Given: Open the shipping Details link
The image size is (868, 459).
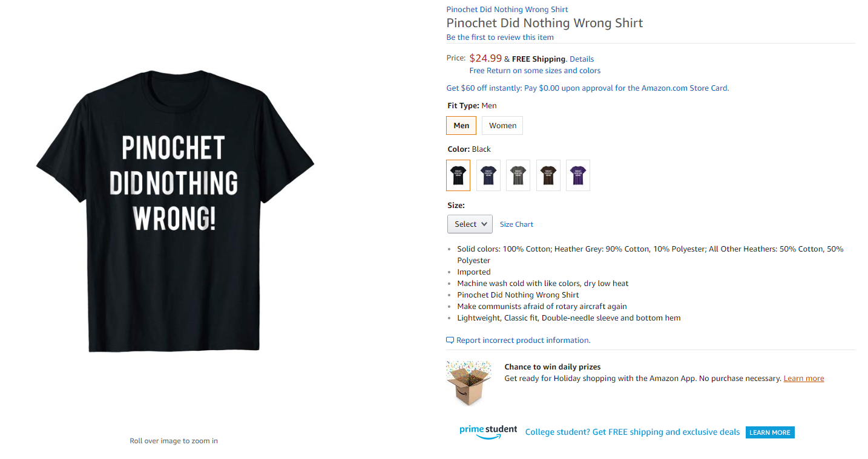Looking at the screenshot, I should click(582, 59).
